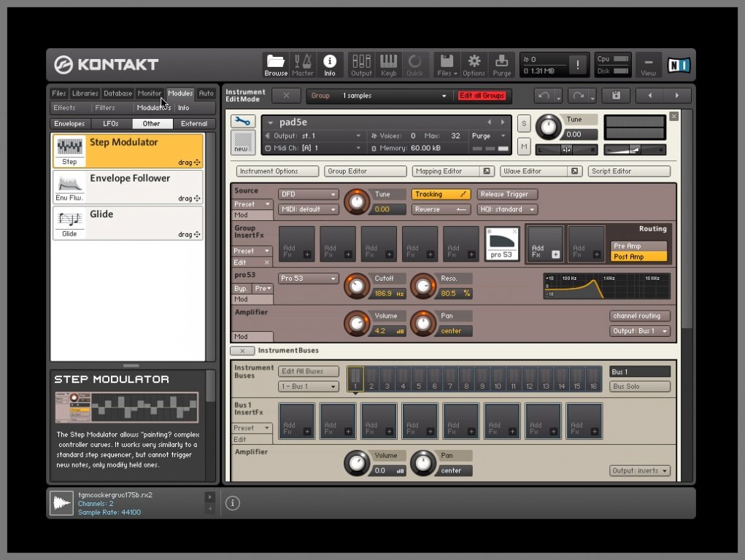Open the Source Preset dropdown
Screen dimensions: 745x560
(252, 203)
